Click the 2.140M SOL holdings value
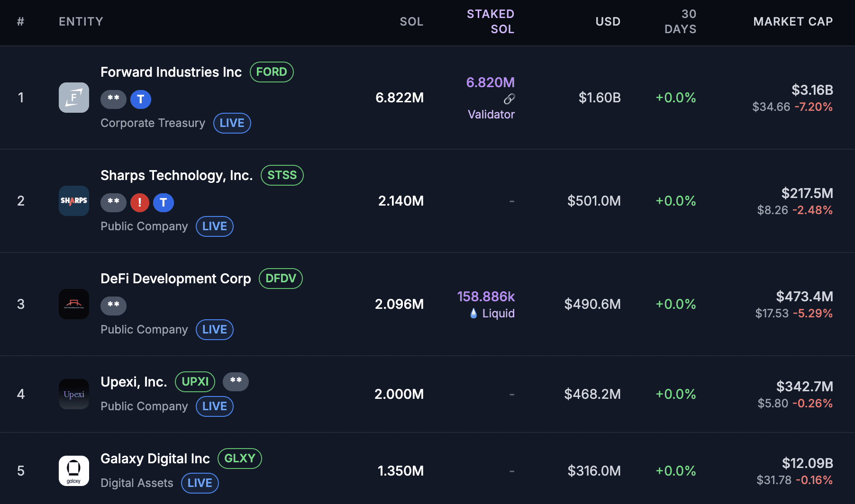The image size is (855, 504). pyautogui.click(x=401, y=201)
